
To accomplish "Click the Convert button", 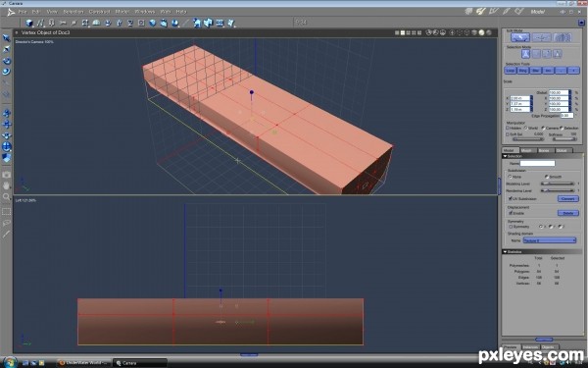I will (x=568, y=198).
